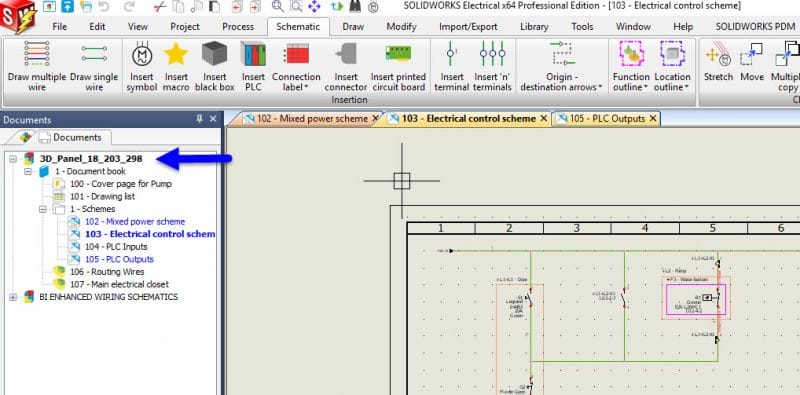Pin the Documents panel
Image resolution: width=800 pixels, height=395 pixels.
point(199,119)
